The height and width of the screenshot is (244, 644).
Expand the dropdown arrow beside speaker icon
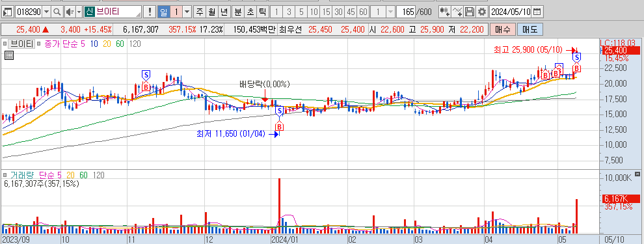pyautogui.click(x=79, y=12)
